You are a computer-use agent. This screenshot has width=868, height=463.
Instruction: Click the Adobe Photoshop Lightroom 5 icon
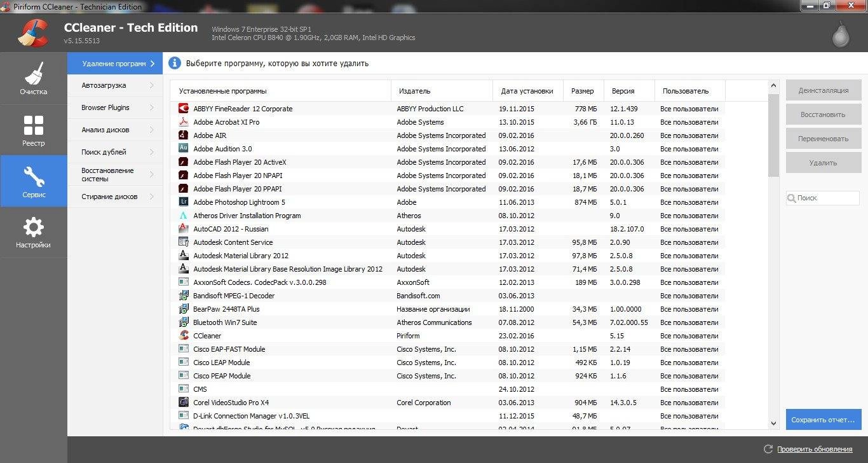184,202
